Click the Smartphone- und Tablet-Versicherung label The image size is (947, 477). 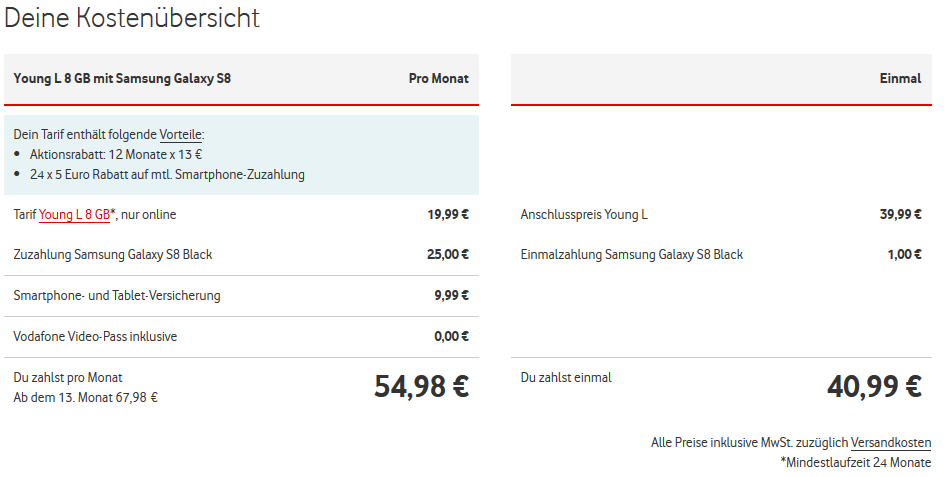point(117,295)
